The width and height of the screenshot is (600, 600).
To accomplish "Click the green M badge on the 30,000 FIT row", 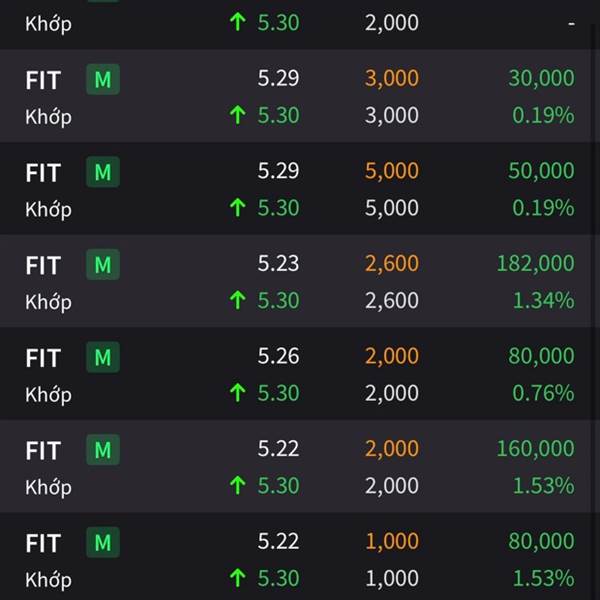I will (x=103, y=80).
